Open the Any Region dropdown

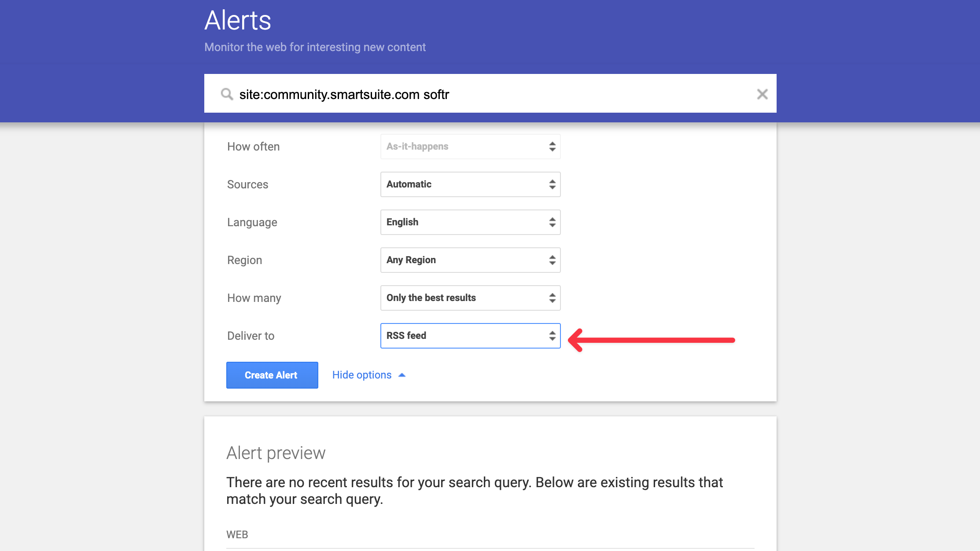coord(470,260)
